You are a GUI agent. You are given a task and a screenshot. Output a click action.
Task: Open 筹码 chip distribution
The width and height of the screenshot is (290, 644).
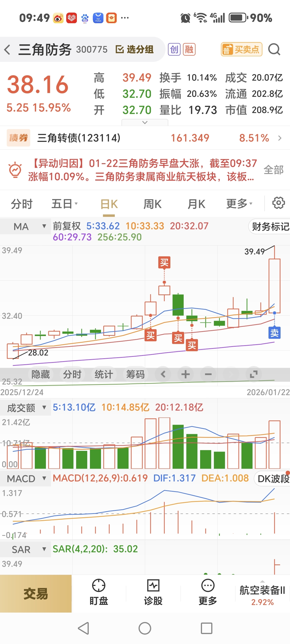[x=135, y=374]
